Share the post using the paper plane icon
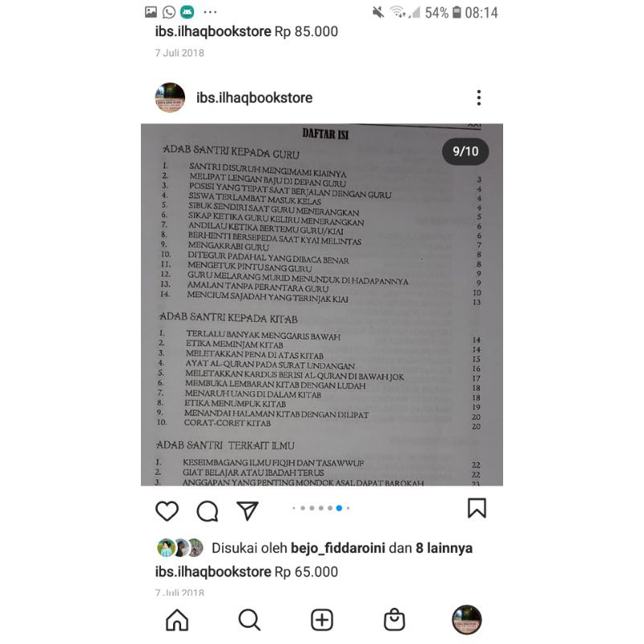 247,510
